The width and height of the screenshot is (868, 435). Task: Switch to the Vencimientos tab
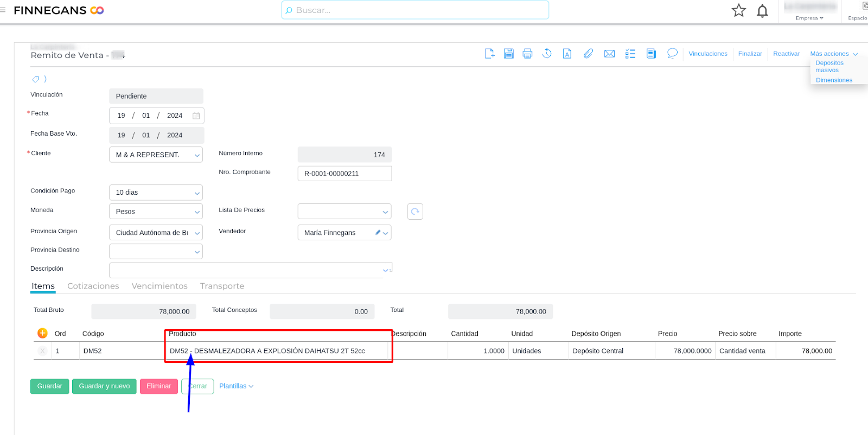tap(159, 286)
